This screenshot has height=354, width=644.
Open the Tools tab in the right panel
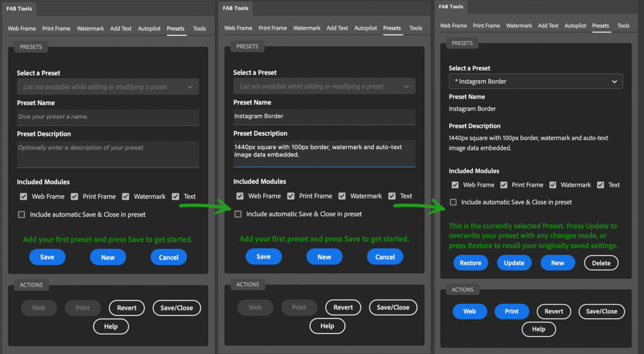pos(624,26)
